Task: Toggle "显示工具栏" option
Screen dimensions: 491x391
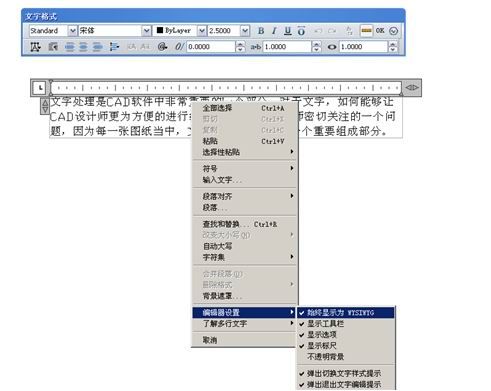Action: 346,324
